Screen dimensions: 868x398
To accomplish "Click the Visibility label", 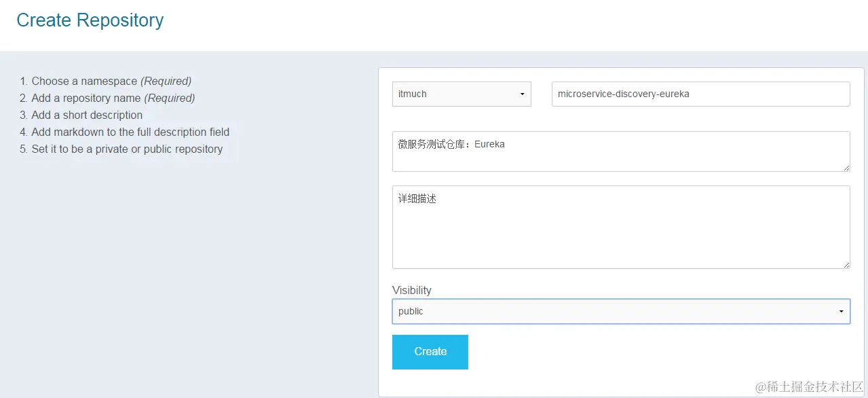I will click(x=411, y=290).
